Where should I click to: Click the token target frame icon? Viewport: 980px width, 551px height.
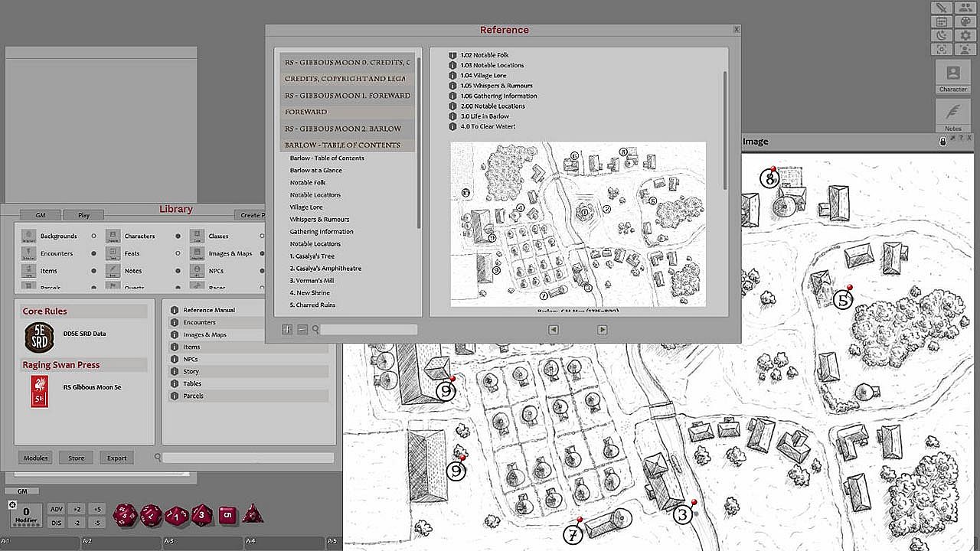click(941, 49)
